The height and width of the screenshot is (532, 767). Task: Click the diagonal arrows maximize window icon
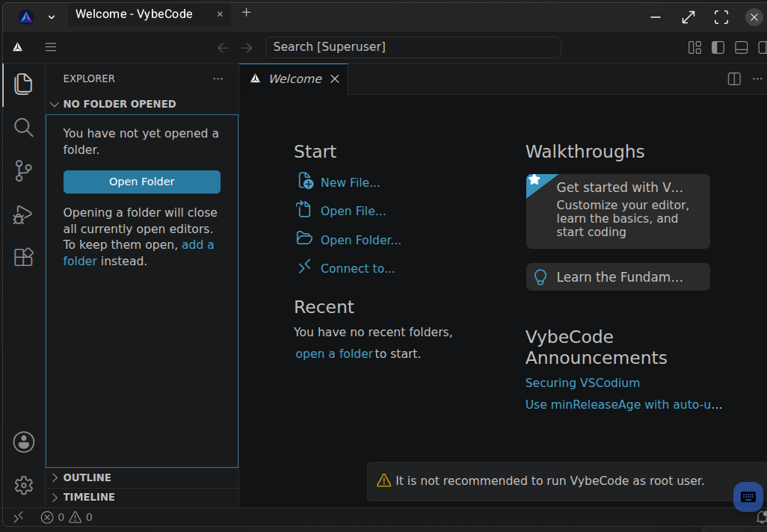pyautogui.click(x=689, y=17)
